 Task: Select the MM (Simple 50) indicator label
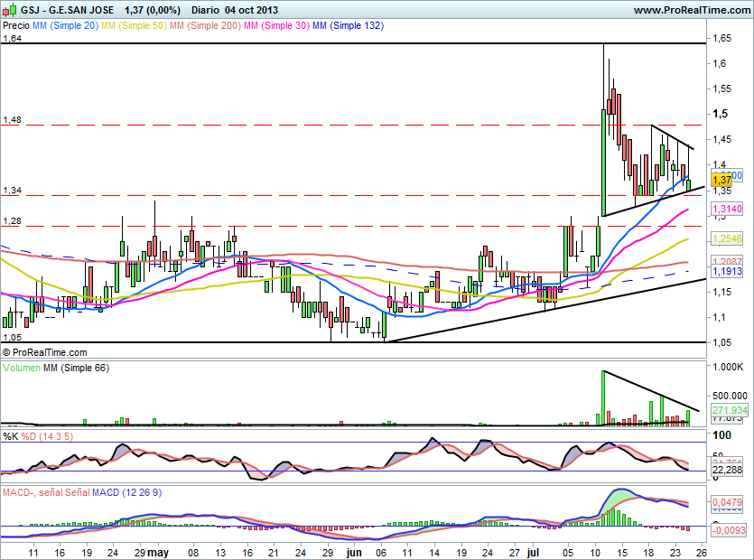coord(134,25)
